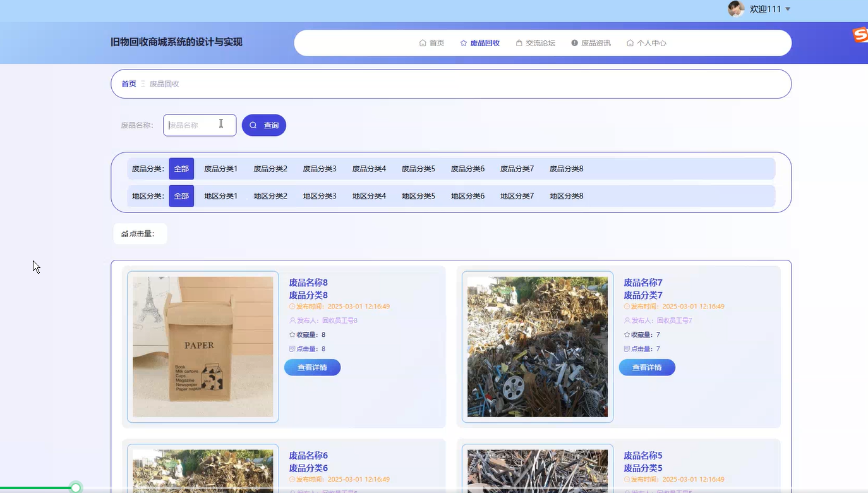This screenshot has width=868, height=493.
Task: Click person icon beside 回收员工号8
Action: click(292, 320)
